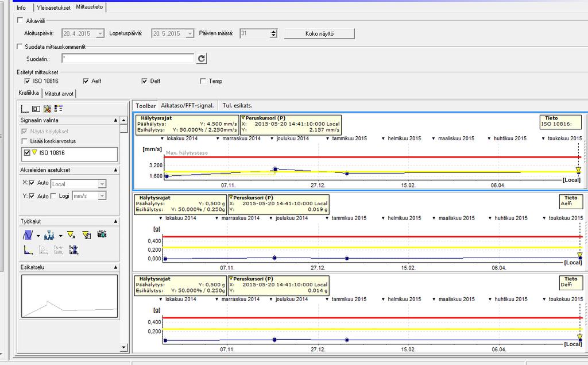Open the X axis Local dropdown
The width and height of the screenshot is (588, 365).
click(102, 184)
